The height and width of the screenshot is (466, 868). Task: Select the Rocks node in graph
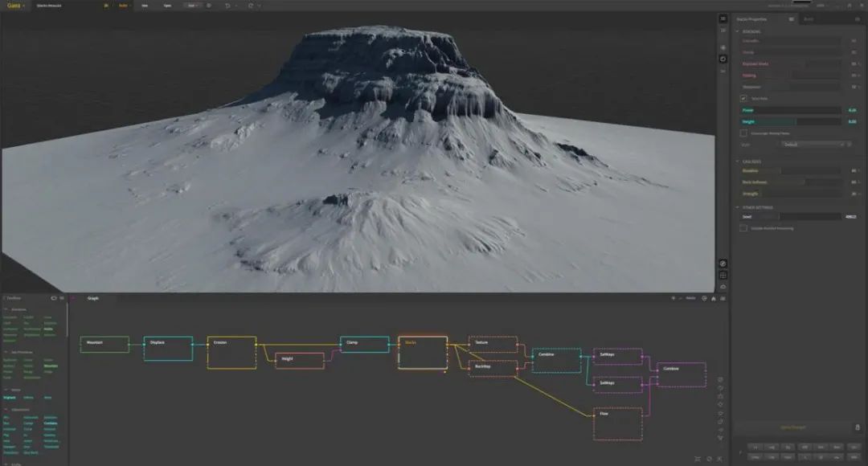pyautogui.click(x=423, y=353)
